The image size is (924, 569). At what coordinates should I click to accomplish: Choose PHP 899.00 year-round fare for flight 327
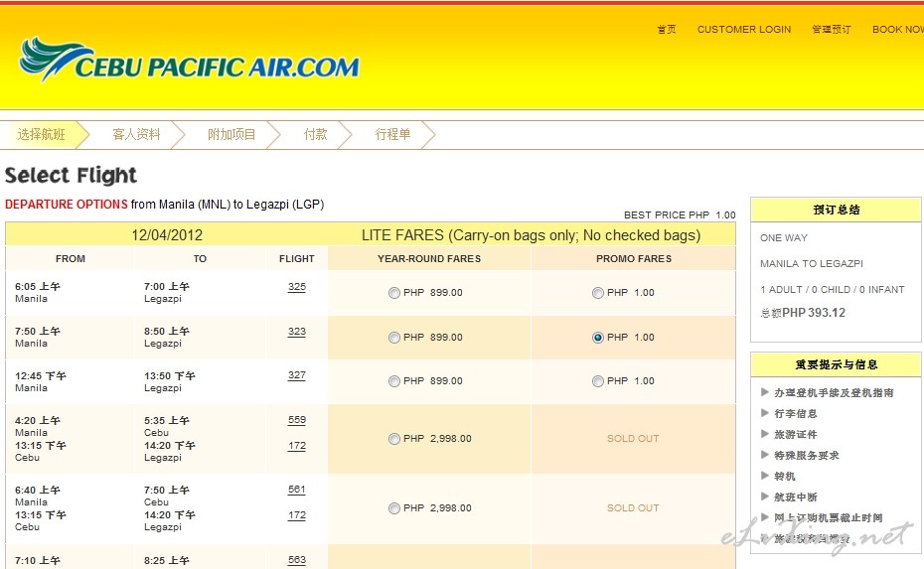tap(394, 381)
